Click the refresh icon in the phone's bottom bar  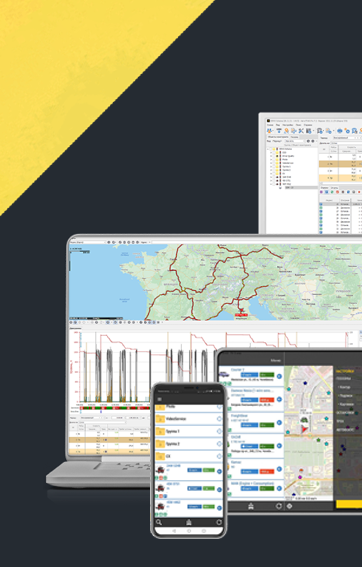tap(218, 522)
